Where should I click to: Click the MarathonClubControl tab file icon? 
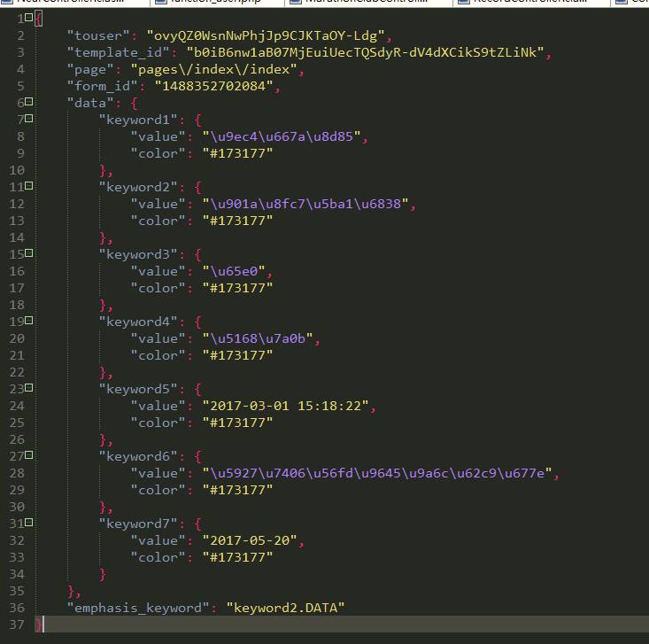pyautogui.click(x=296, y=2)
